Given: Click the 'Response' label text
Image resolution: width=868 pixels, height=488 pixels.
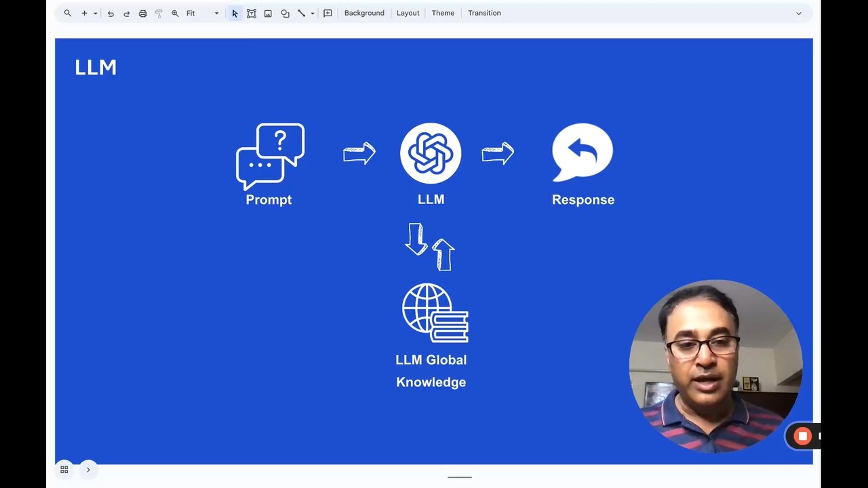Looking at the screenshot, I should coord(583,200).
